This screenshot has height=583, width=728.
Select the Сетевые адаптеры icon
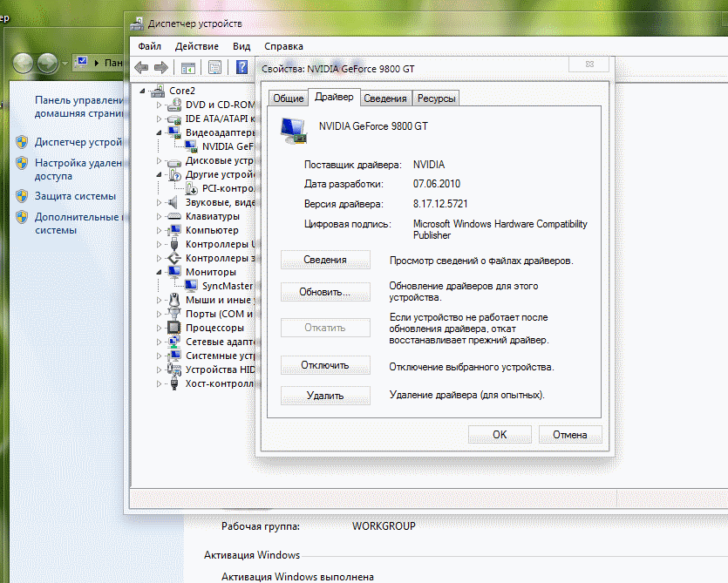coord(174,342)
